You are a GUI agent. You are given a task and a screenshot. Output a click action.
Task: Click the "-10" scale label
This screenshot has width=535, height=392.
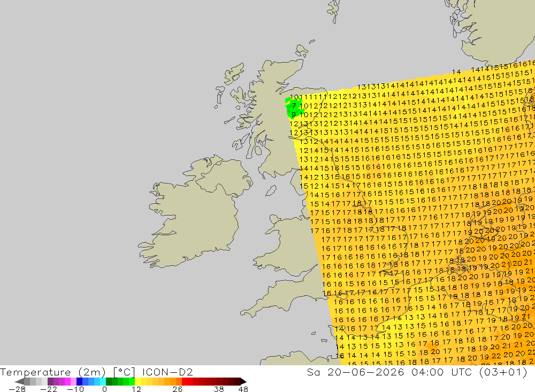pyautogui.click(x=75, y=389)
